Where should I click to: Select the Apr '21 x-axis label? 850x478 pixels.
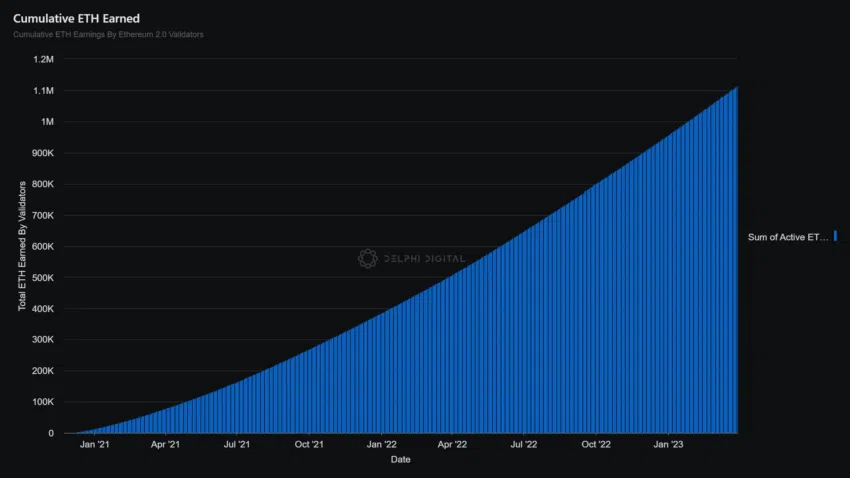click(166, 445)
